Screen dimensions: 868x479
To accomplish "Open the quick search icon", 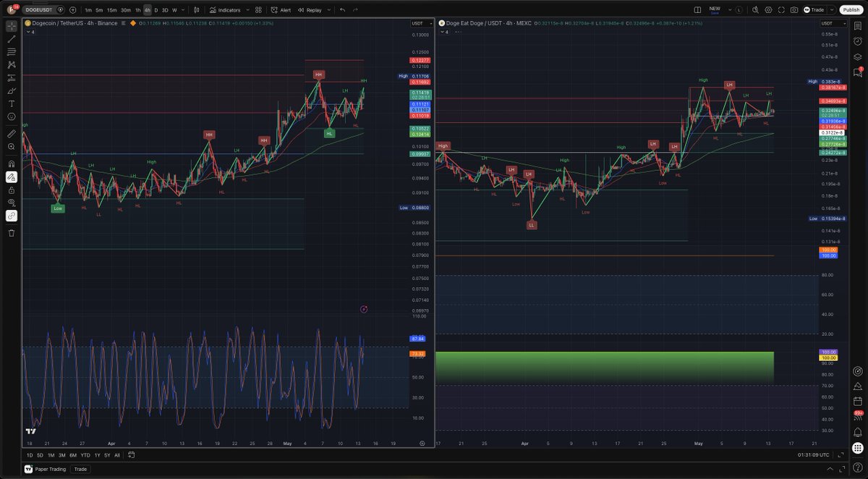I will (755, 10).
